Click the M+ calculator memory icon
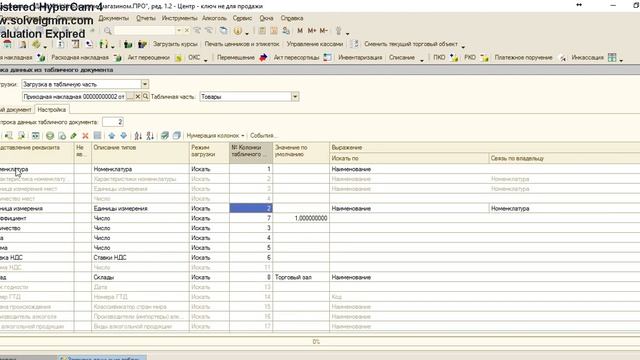The image size is (640, 360). [312, 31]
